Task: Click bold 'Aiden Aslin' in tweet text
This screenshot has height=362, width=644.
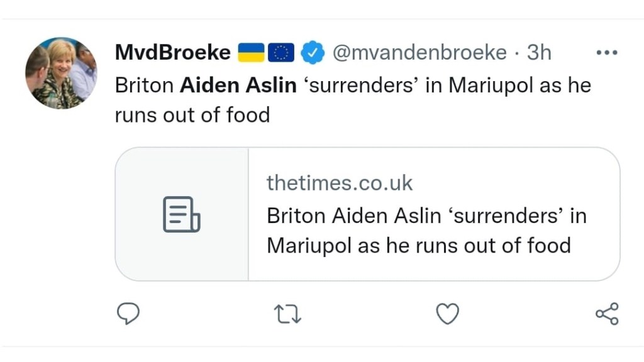Action: (238, 85)
